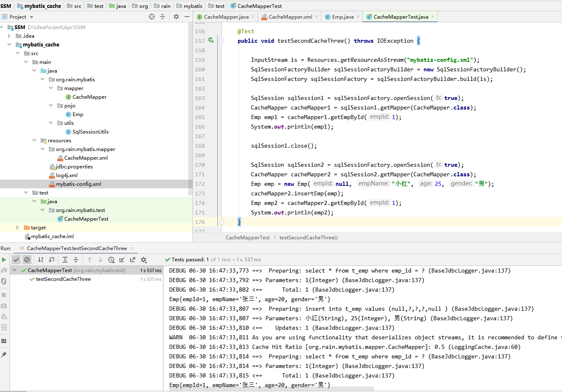This screenshot has height=392, width=562.
Task: Click Collapse All icon in Project panel
Action: tap(163, 17)
